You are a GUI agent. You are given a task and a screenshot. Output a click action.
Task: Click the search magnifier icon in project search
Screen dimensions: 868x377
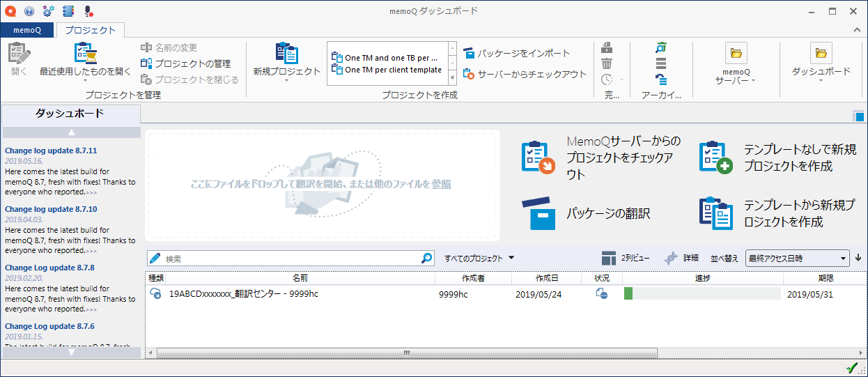(x=427, y=259)
